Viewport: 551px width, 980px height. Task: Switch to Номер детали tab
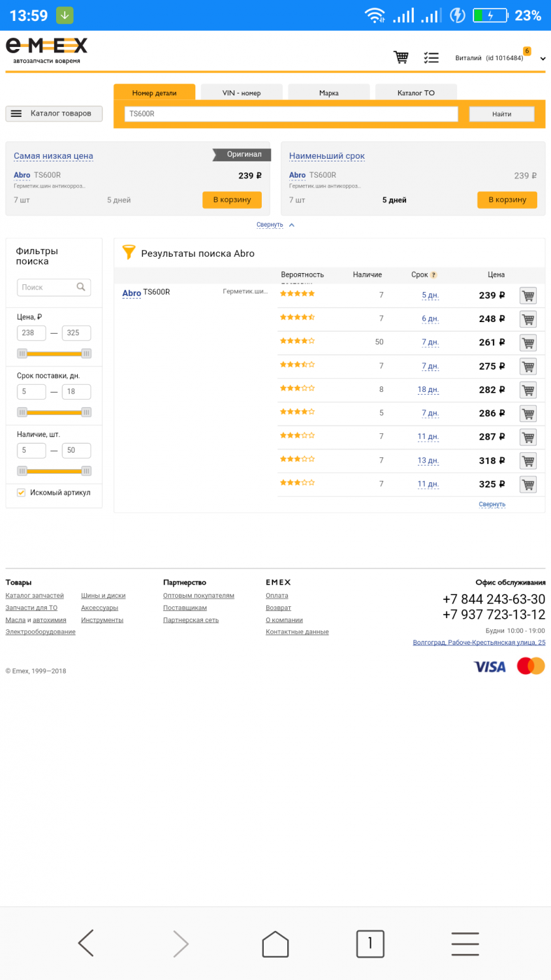point(154,93)
